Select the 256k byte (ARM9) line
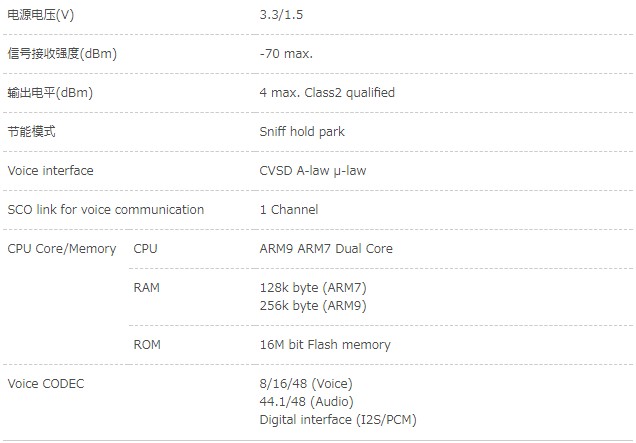Viewport: 636px width, 443px height. click(313, 305)
